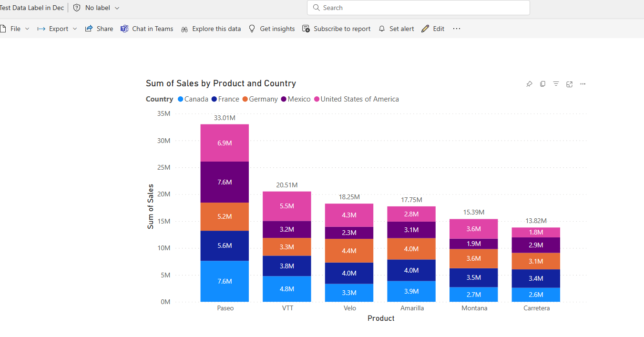Viewport: 644px width, 337px height.
Task: Select Paseo France segment 5.6M
Action: point(225,245)
